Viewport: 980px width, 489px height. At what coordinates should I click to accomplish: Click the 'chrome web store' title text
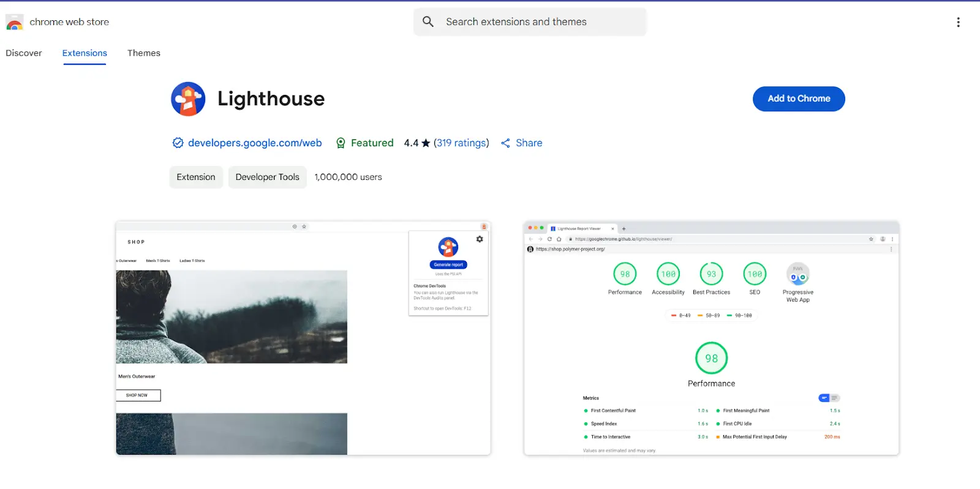[x=69, y=22]
